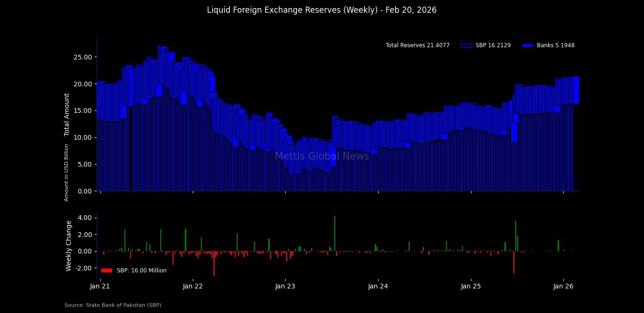Image resolution: width=644 pixels, height=313 pixels.
Task: Click the chart title about Liquid Foreign Exchange Reserves
Action: pyautogui.click(x=322, y=10)
